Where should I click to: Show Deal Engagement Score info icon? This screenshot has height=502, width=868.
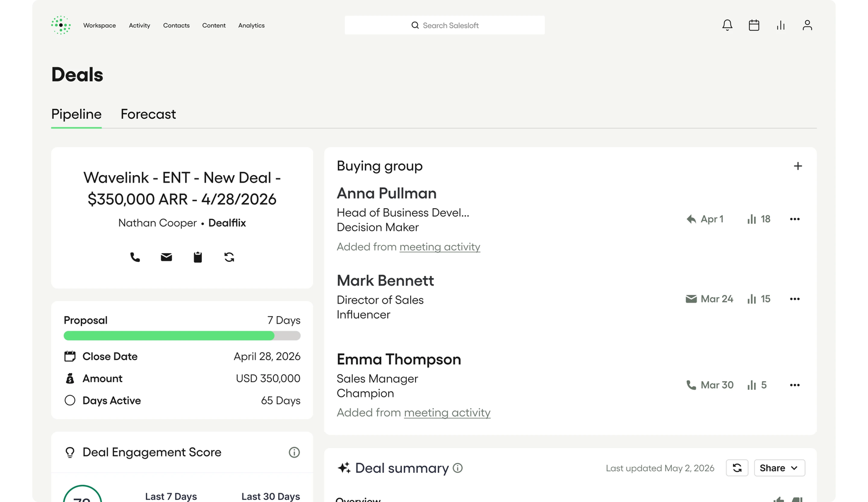(294, 452)
